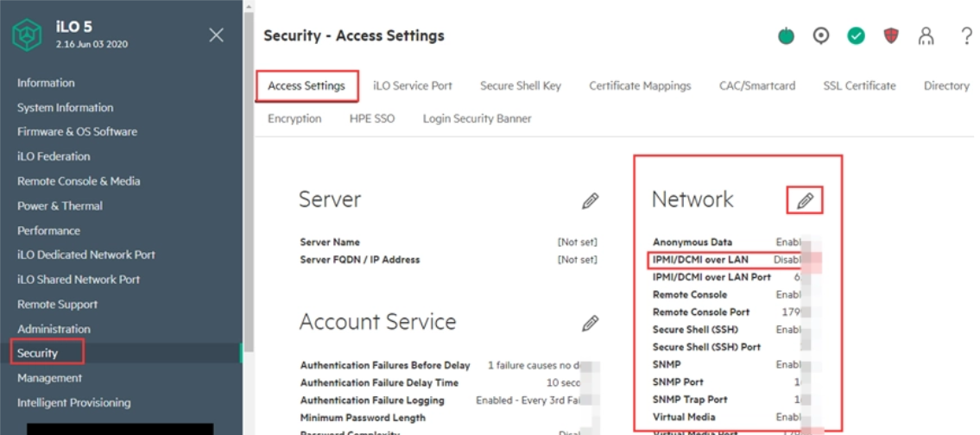Close the navigation sidebar with the X icon
This screenshot has height=435, width=980.
[216, 35]
